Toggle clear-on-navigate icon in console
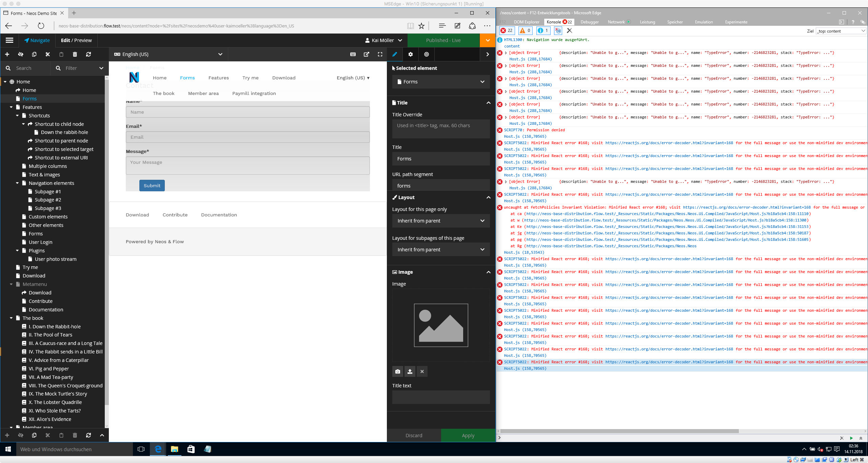Image resolution: width=868 pixels, height=463 pixels. 558,31
